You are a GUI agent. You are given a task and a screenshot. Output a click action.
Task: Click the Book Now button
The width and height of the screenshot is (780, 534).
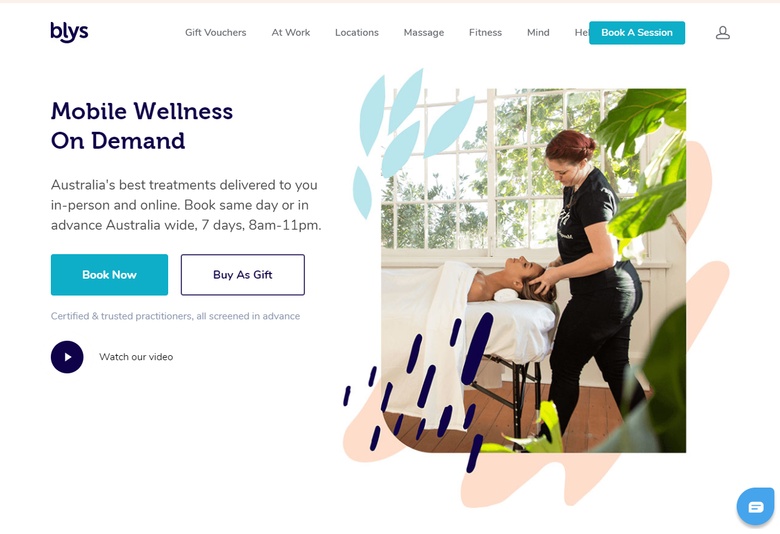pyautogui.click(x=109, y=275)
